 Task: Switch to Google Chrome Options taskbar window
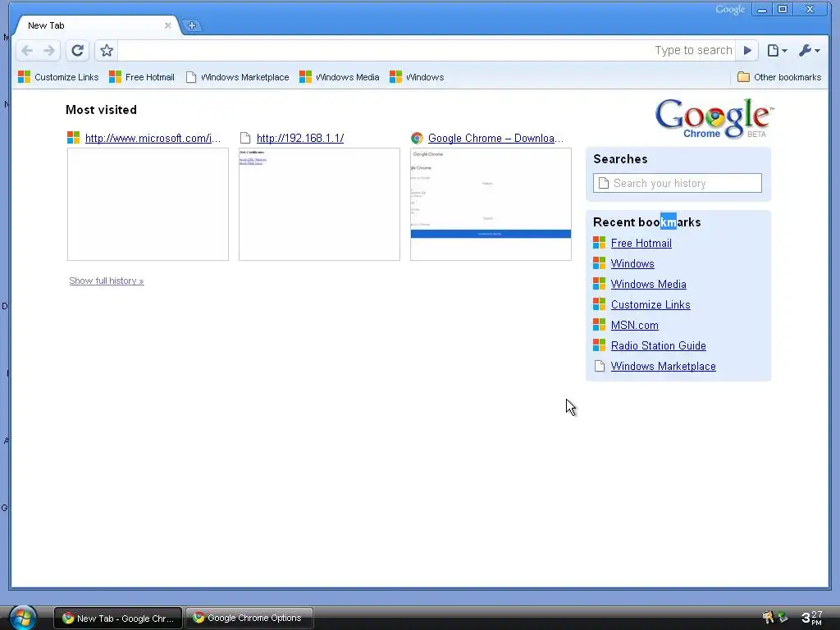pos(249,619)
